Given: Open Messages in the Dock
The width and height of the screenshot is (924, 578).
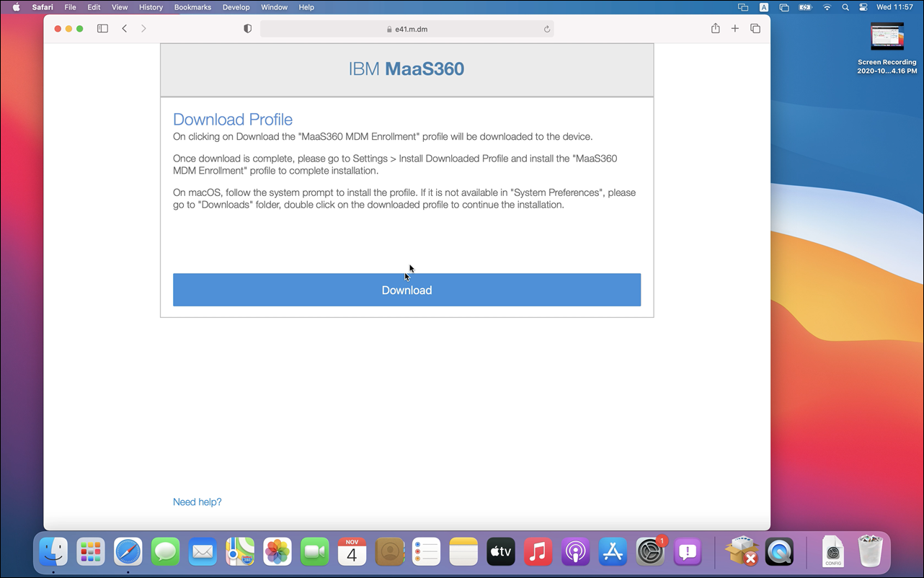Looking at the screenshot, I should [x=166, y=552].
